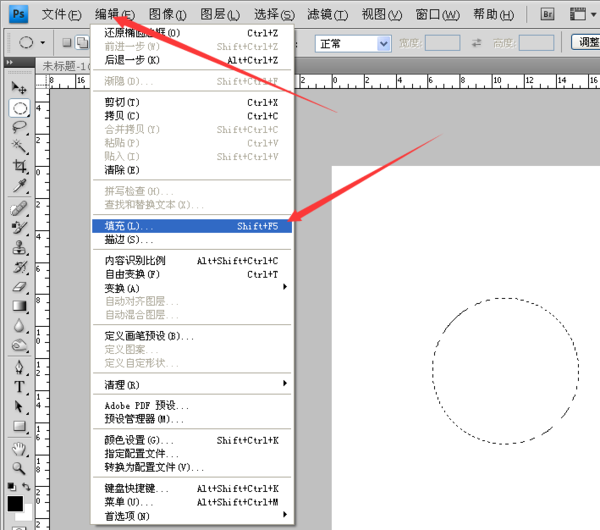Choose 拷贝(C) menu item
The width and height of the screenshot is (600, 530).
click(192, 116)
